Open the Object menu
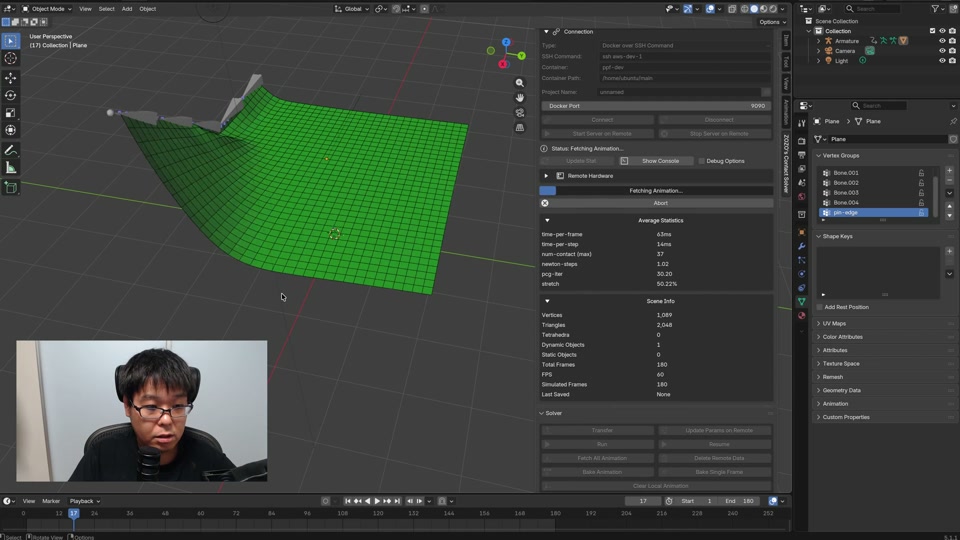 (148, 9)
